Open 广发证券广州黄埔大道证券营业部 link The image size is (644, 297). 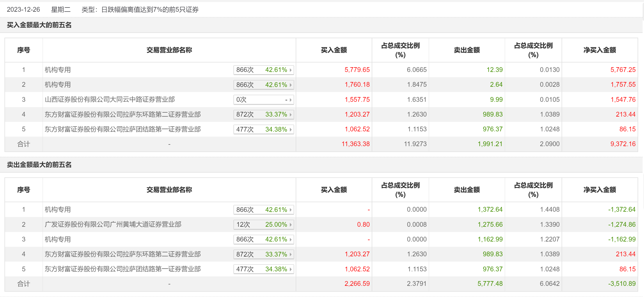click(x=113, y=224)
